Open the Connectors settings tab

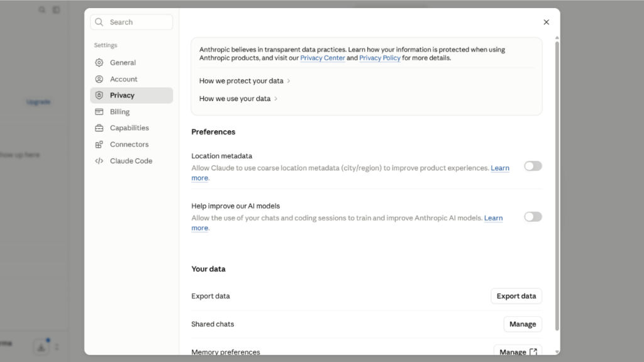[131, 145]
